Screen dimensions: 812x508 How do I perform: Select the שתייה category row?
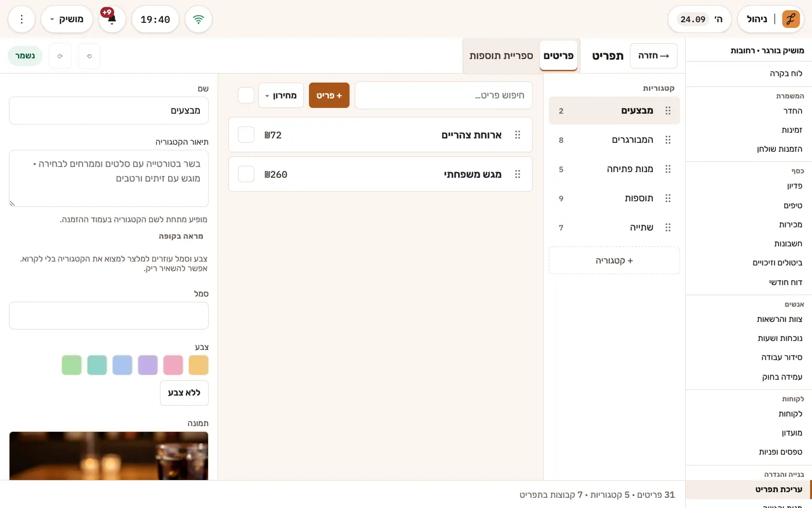pos(614,227)
